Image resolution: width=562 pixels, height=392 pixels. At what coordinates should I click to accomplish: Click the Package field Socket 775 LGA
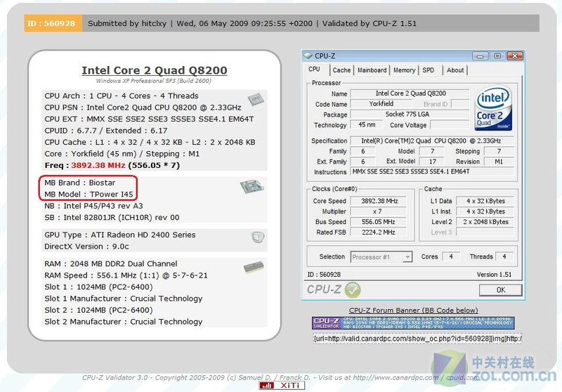pos(410,115)
